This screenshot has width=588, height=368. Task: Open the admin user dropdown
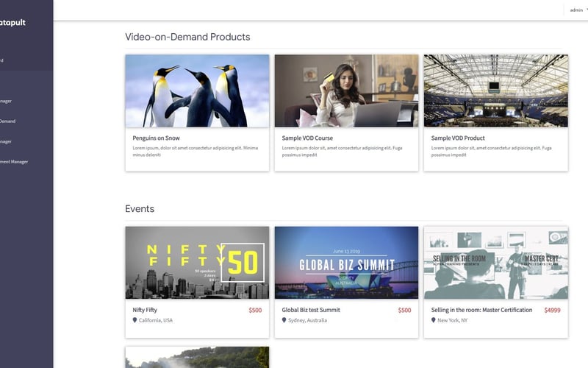click(578, 10)
